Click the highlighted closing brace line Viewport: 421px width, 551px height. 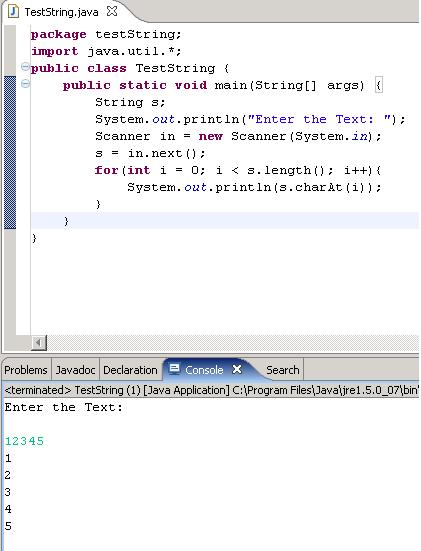tap(225, 221)
